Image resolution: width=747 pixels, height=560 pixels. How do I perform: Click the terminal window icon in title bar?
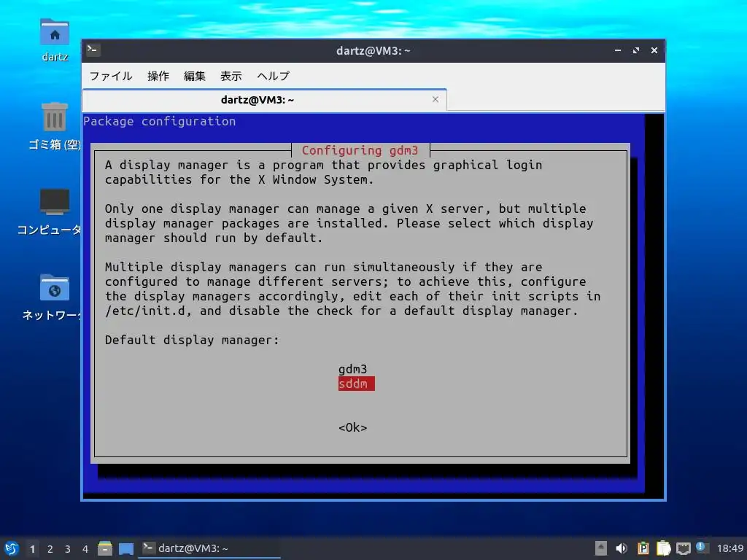pos(93,50)
